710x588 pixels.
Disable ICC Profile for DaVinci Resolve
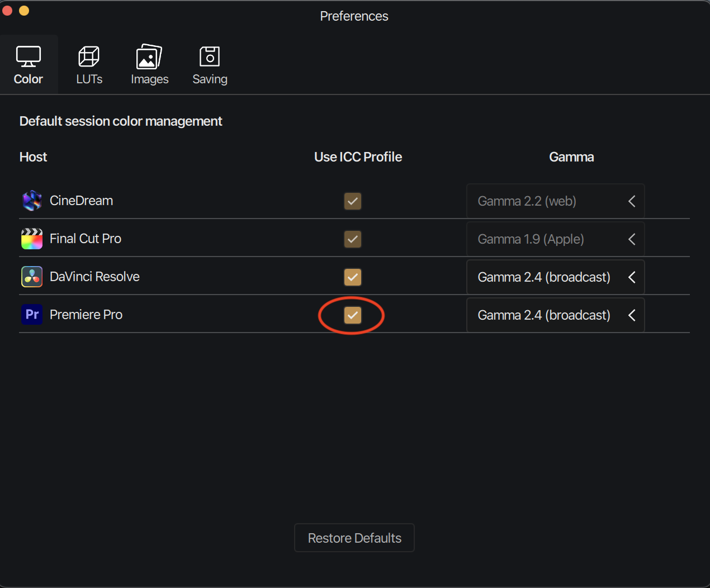point(353,277)
